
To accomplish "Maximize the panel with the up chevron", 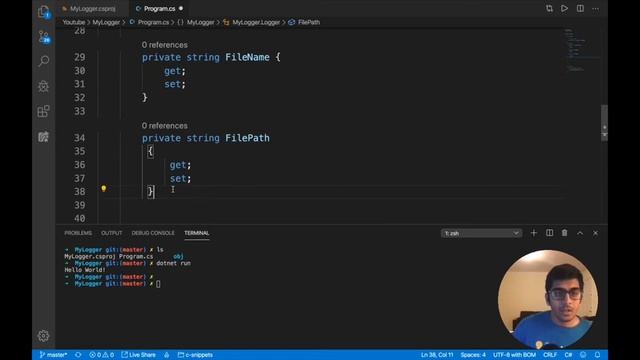I will click(580, 233).
